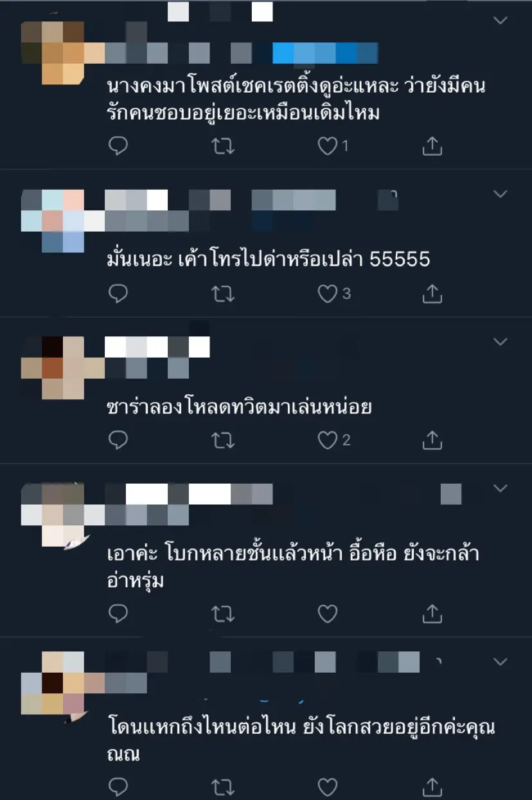532x800 pixels.
Task: Open the first tweet's chevron menu
Action: pos(500,21)
